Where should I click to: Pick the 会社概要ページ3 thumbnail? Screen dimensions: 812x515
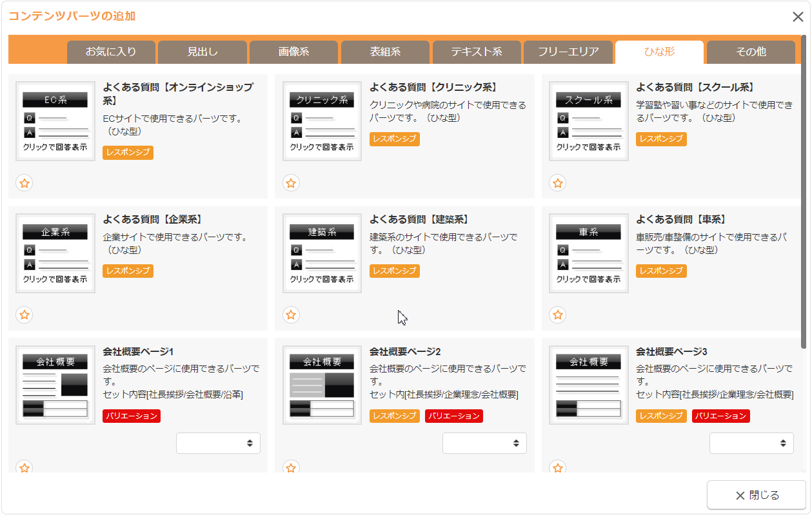(x=589, y=385)
